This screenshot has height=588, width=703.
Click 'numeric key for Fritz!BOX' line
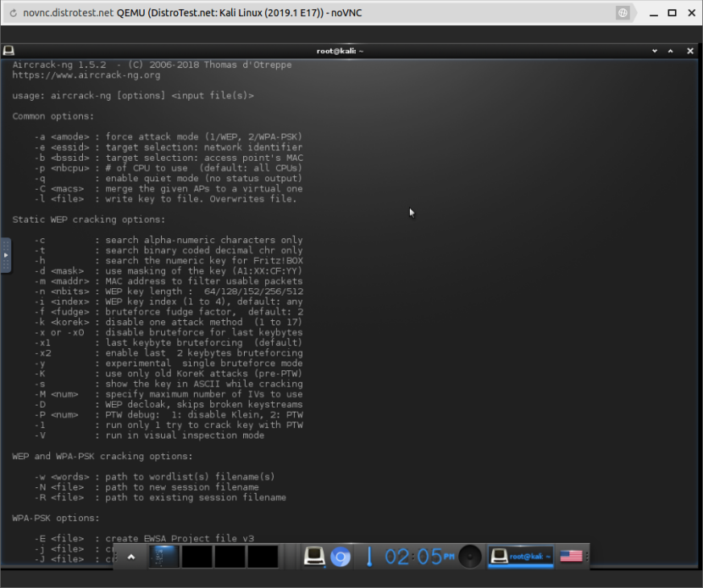169,261
